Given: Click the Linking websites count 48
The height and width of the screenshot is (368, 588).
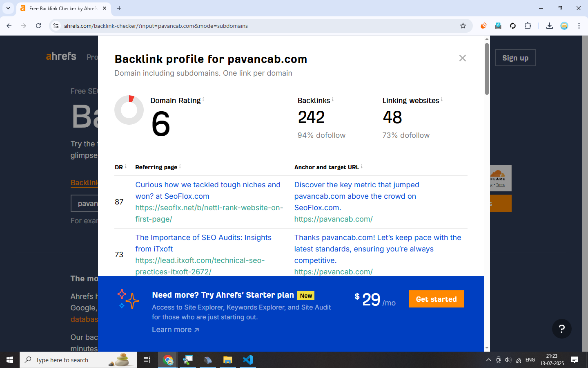Looking at the screenshot, I should coord(392,117).
